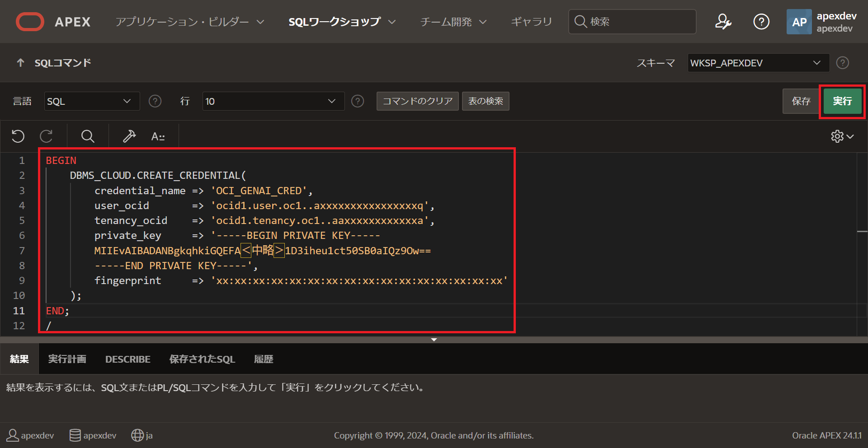Select the 結果 tab
This screenshot has height=448, width=868.
(x=19, y=359)
